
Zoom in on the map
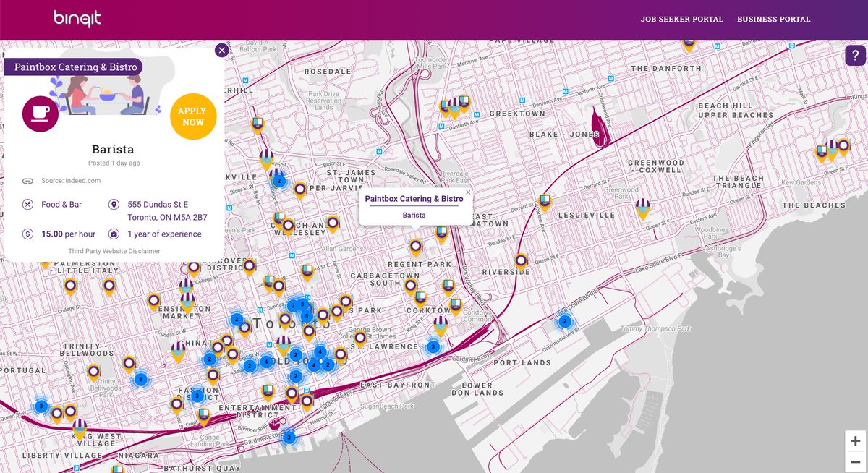[x=856, y=440]
